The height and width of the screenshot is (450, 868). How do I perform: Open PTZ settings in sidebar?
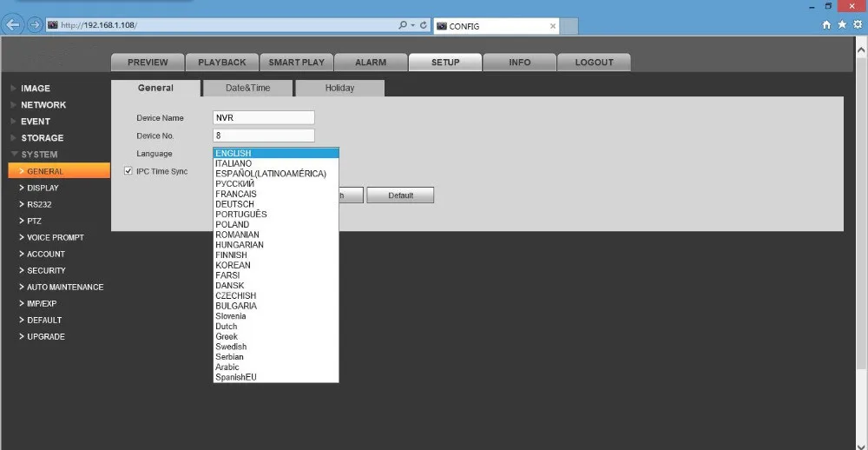[x=34, y=222]
